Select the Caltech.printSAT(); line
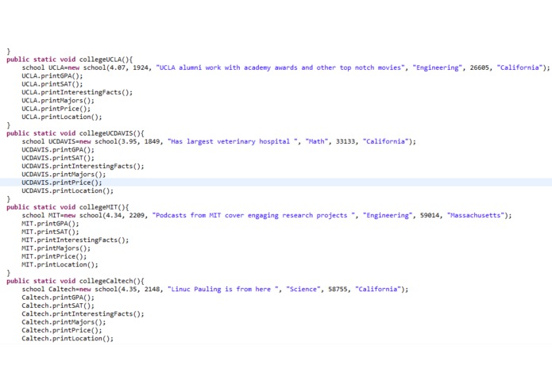This screenshot has width=552, height=392. (58, 306)
